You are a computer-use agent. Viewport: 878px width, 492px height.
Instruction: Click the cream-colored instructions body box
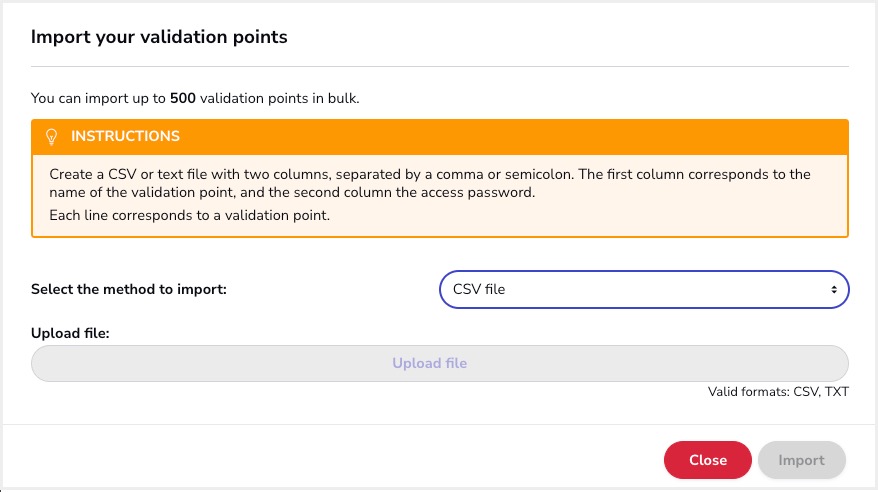click(x=440, y=196)
